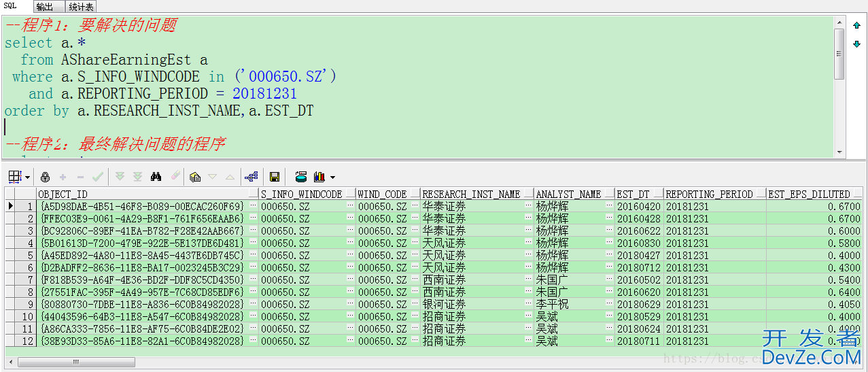This screenshot has width=868, height=372.
Task: Select row number 12 indicator
Action: pos(26,341)
